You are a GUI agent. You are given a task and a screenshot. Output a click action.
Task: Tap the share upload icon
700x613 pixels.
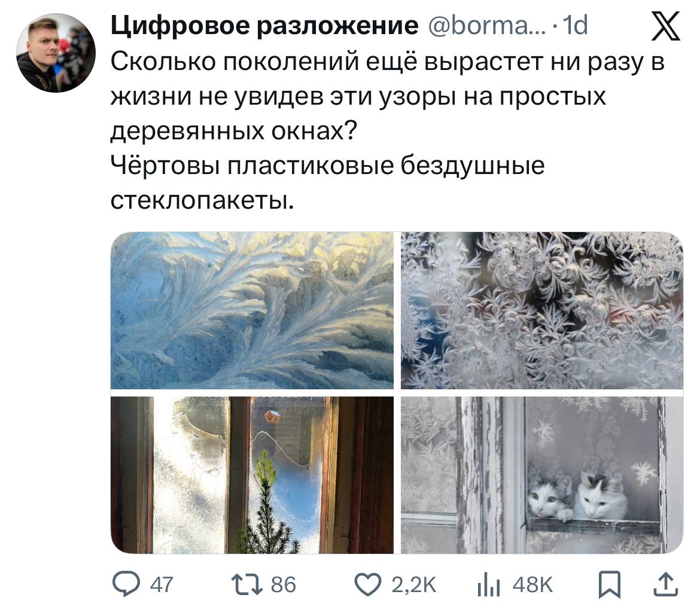(666, 584)
